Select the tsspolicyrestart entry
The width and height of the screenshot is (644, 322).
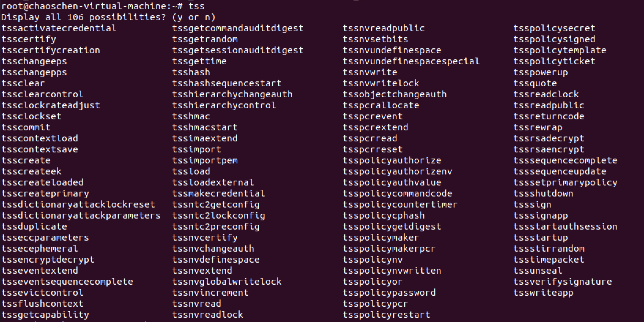click(387, 315)
